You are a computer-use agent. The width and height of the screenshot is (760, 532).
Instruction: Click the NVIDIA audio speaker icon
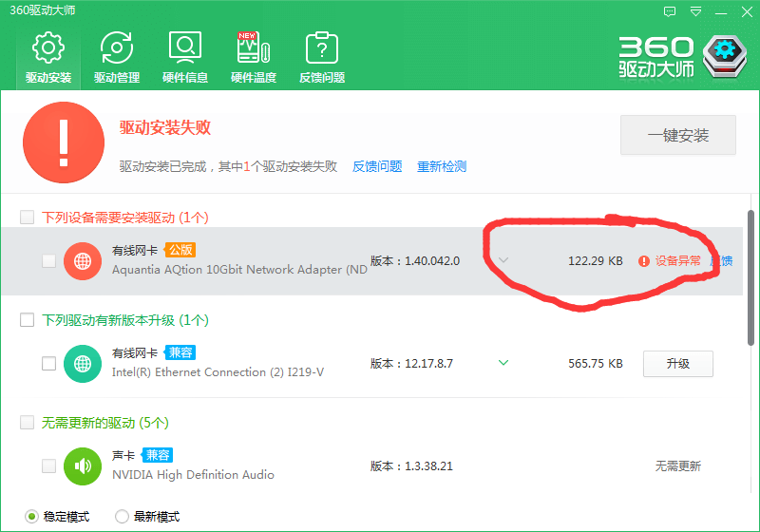tap(83, 466)
